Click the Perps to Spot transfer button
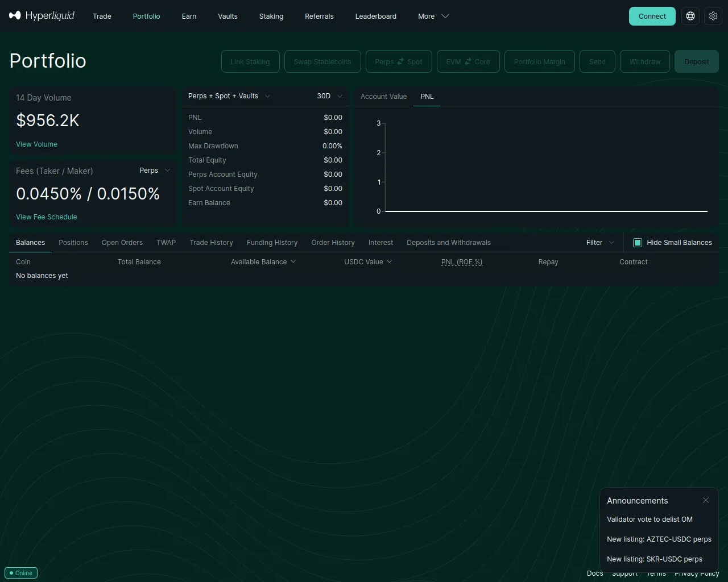 [x=399, y=61]
